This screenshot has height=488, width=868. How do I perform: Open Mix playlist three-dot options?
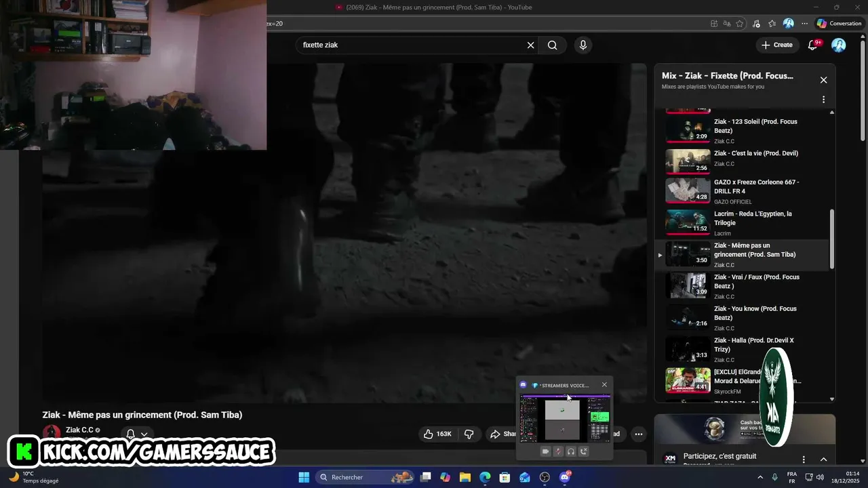click(x=823, y=100)
